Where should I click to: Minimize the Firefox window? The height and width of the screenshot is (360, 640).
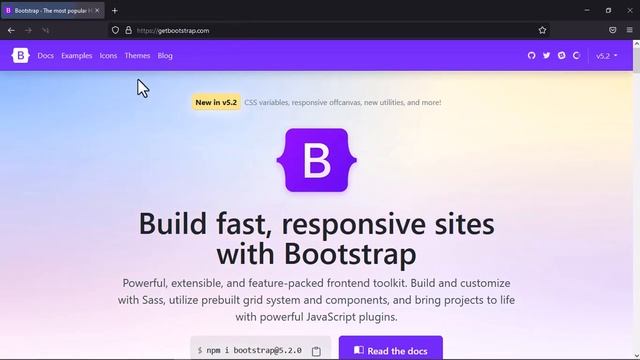point(587,11)
